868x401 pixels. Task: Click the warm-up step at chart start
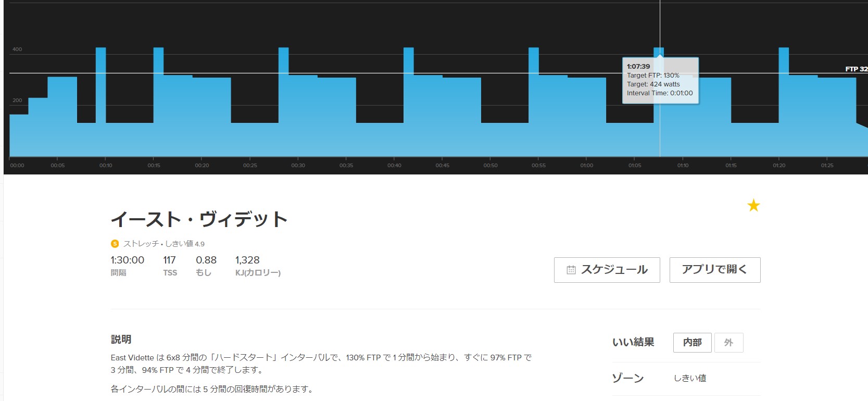(19, 135)
